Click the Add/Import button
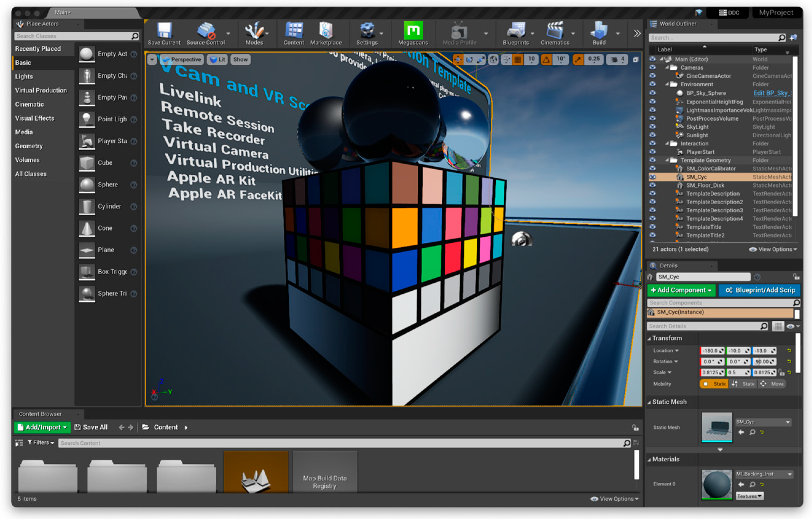 point(42,427)
